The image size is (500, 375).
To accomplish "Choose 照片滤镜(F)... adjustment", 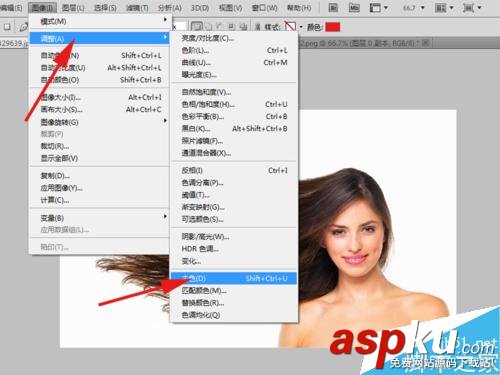I will pyautogui.click(x=233, y=141).
